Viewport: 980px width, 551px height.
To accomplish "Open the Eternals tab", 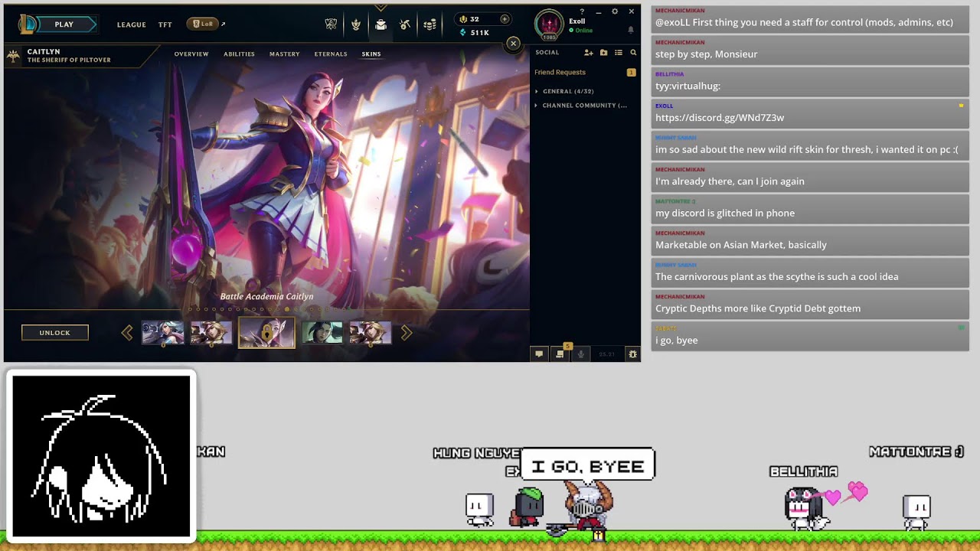I will point(331,54).
